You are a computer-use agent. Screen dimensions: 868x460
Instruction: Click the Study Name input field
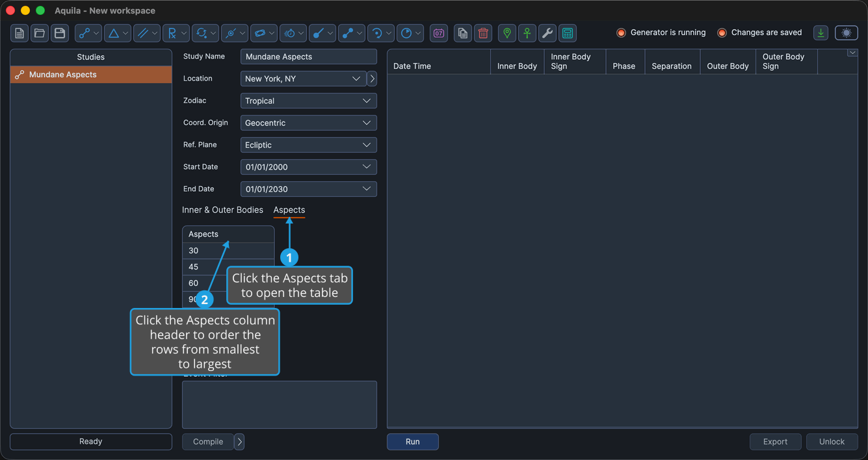(x=309, y=57)
